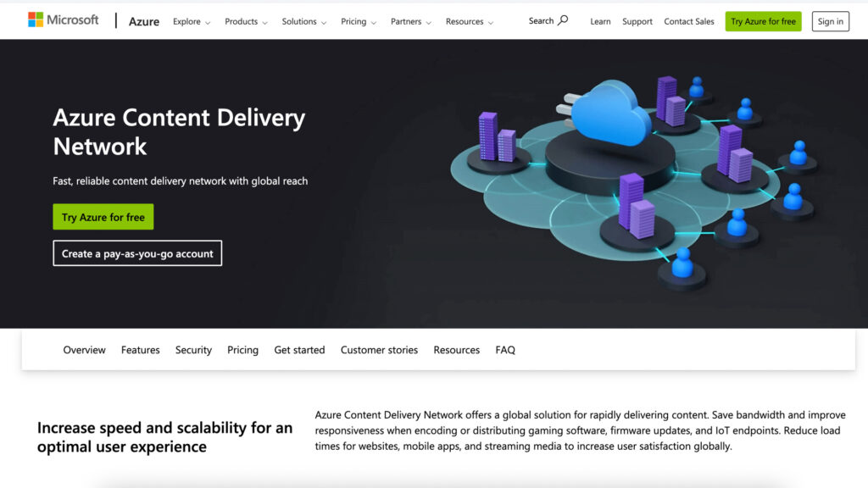The image size is (868, 488).
Task: Click header Try Azure for free button
Action: pos(763,21)
